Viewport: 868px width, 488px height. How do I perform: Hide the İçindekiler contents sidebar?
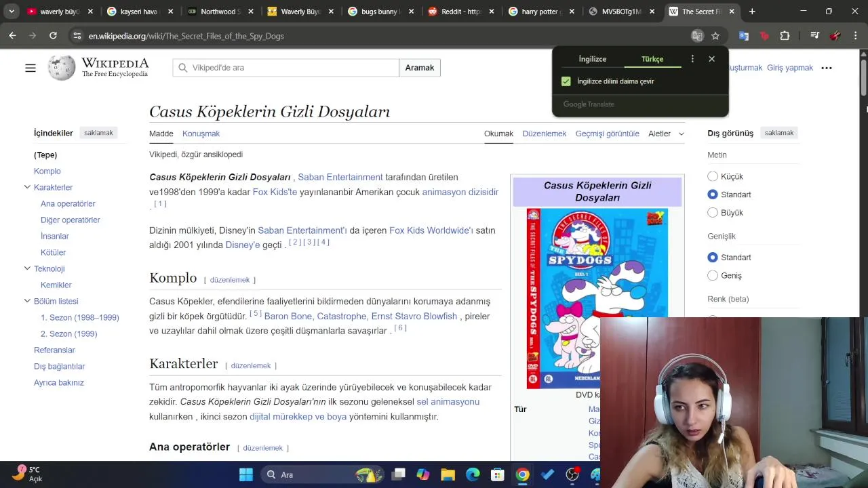click(x=98, y=133)
